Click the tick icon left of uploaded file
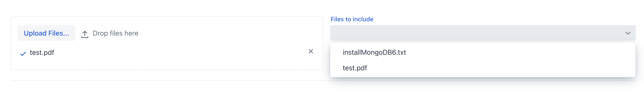Viewport: 644px width, 92px height. pyautogui.click(x=23, y=54)
